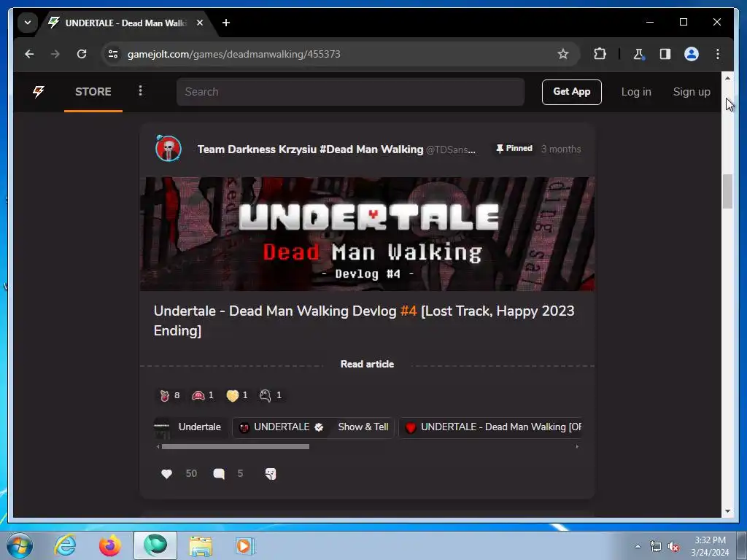Click the 50 likes count
This screenshot has width=747, height=560.
click(x=191, y=474)
